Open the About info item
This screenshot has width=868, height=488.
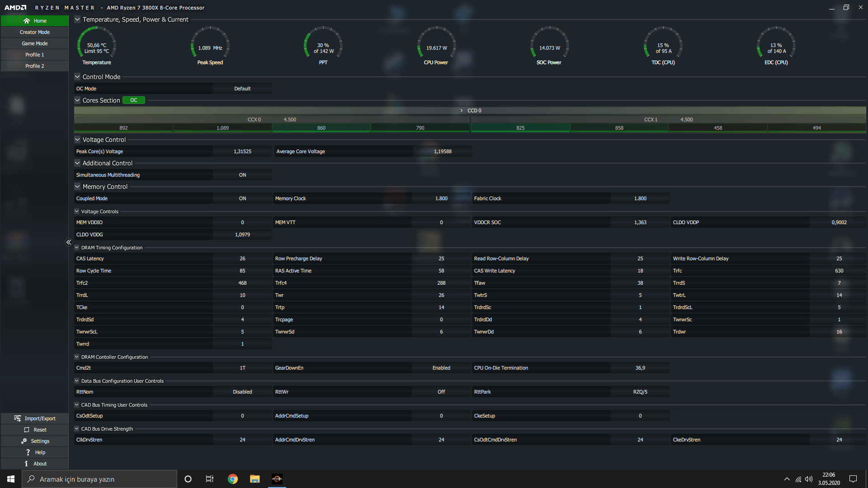point(26,464)
